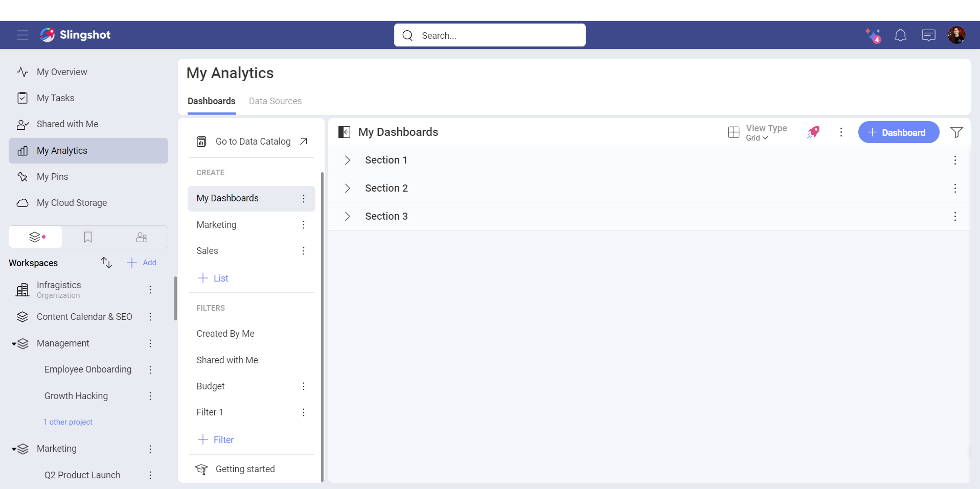Image resolution: width=980 pixels, height=489 pixels.
Task: Sort workspaces using the arrows icon
Action: point(106,263)
